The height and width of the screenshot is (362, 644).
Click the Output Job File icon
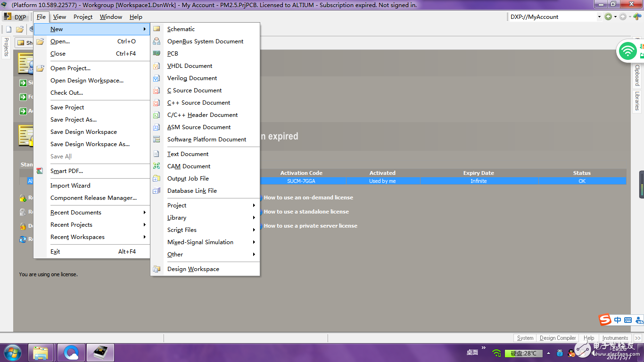pos(157,178)
